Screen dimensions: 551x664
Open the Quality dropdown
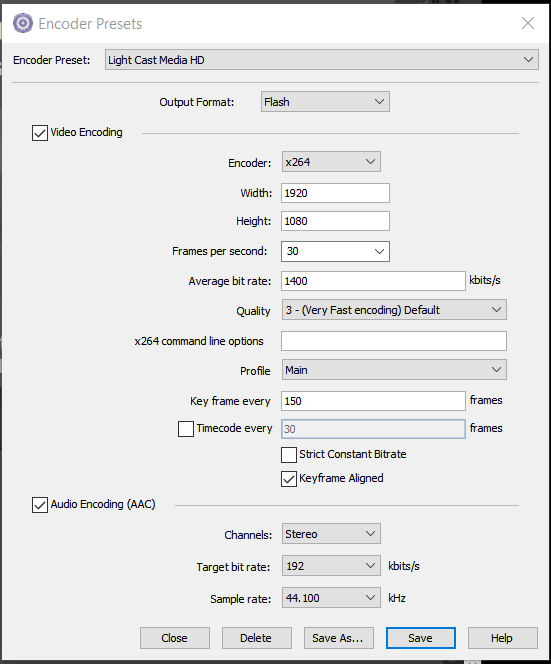pyautogui.click(x=394, y=310)
